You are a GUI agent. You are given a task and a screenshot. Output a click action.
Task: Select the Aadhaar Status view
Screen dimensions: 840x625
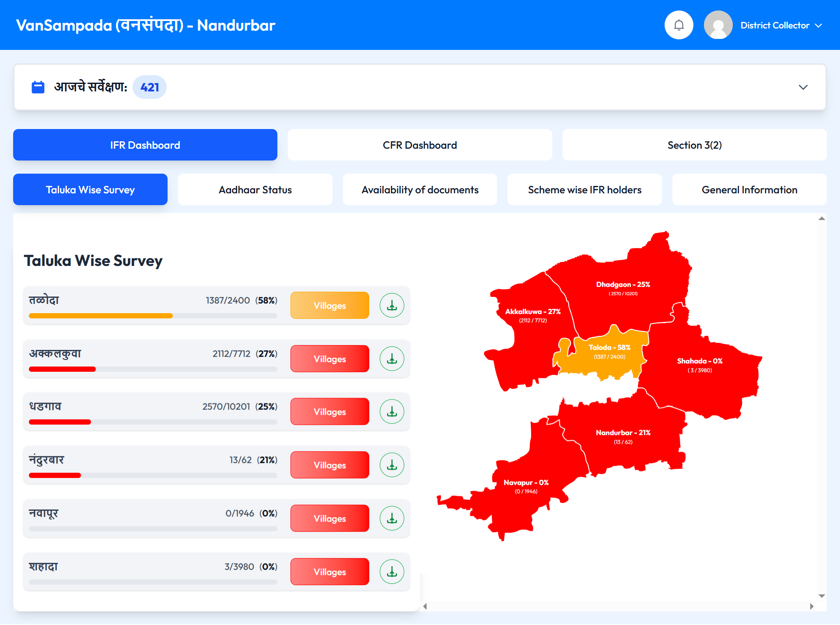(x=255, y=189)
